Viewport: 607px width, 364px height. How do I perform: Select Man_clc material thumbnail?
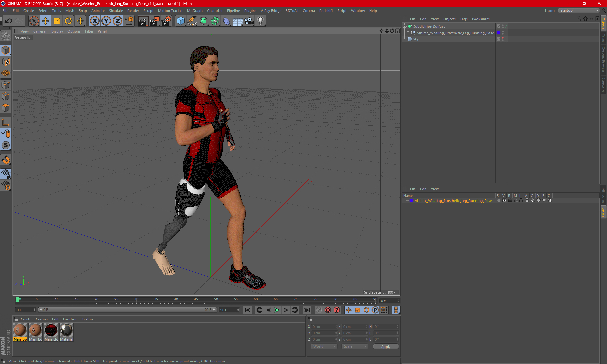pyautogui.click(x=51, y=332)
